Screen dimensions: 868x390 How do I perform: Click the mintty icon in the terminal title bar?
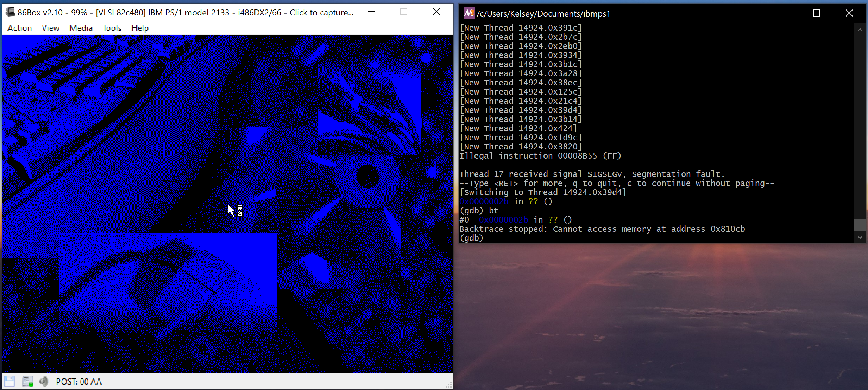pyautogui.click(x=468, y=13)
